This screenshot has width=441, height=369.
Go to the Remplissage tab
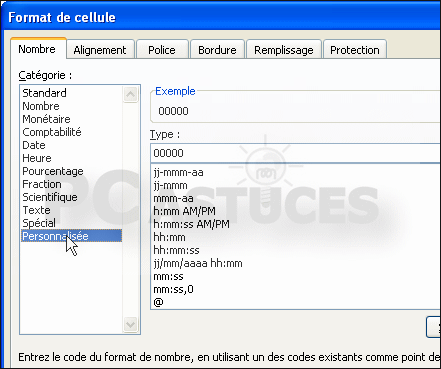click(284, 50)
